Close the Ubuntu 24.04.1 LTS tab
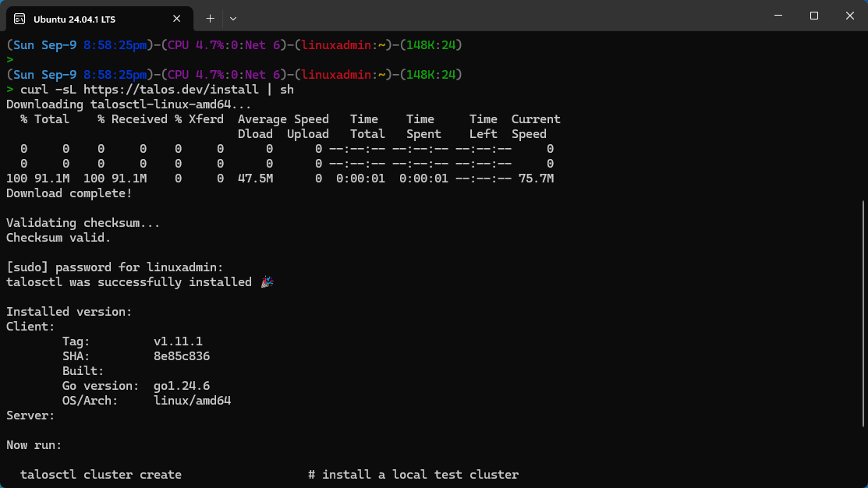This screenshot has height=488, width=868. pyautogui.click(x=178, y=17)
